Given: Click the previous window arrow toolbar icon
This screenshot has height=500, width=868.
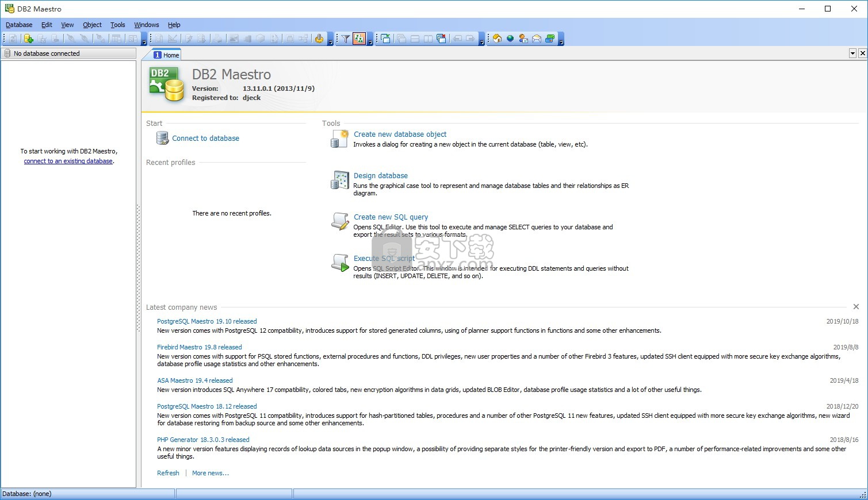Looking at the screenshot, I should pos(457,39).
